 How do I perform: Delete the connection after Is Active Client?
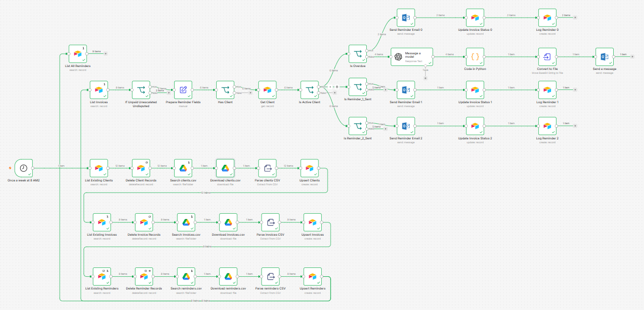click(x=336, y=87)
